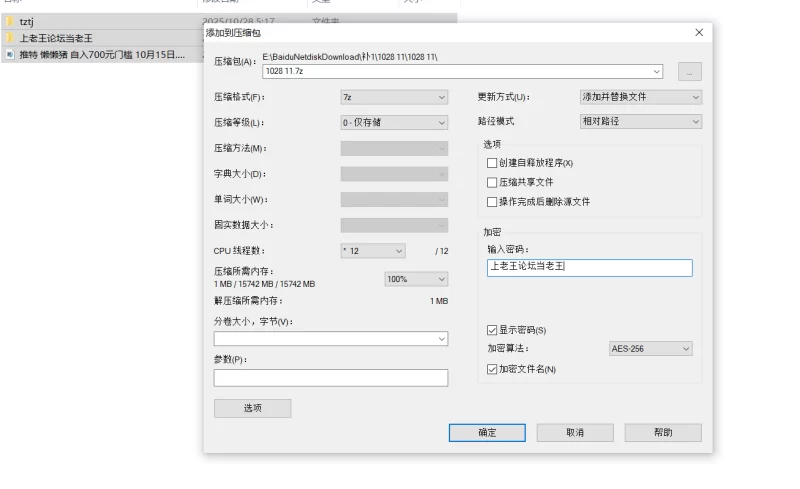This screenshot has height=489, width=800.
Task: Open the 路径模式 dropdown
Action: (x=641, y=121)
